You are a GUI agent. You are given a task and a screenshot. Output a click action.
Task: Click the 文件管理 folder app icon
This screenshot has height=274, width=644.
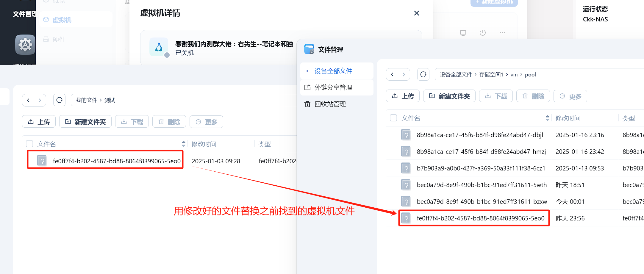(309, 49)
